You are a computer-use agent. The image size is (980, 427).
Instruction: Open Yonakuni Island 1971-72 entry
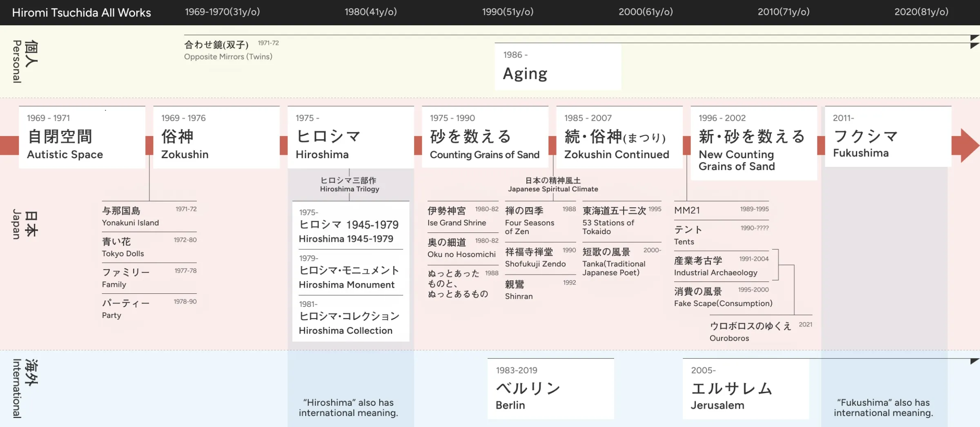(149, 217)
